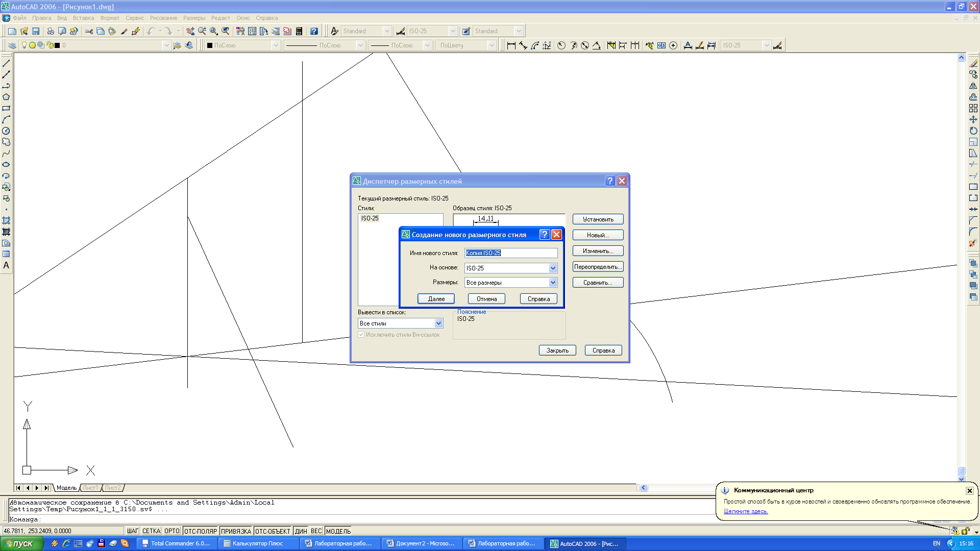Close the Коммуникационный центр notification
The width and height of the screenshot is (980, 551).
pos(969,490)
